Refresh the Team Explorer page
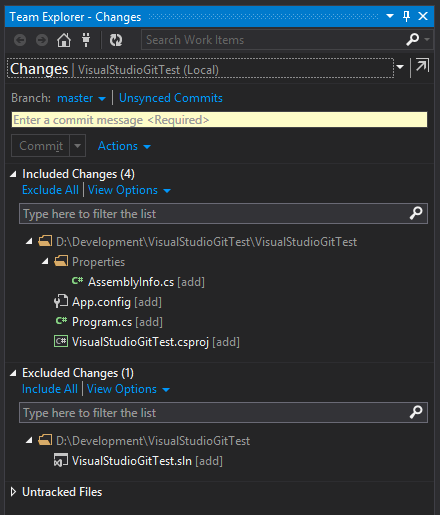440x515 pixels. (116, 40)
